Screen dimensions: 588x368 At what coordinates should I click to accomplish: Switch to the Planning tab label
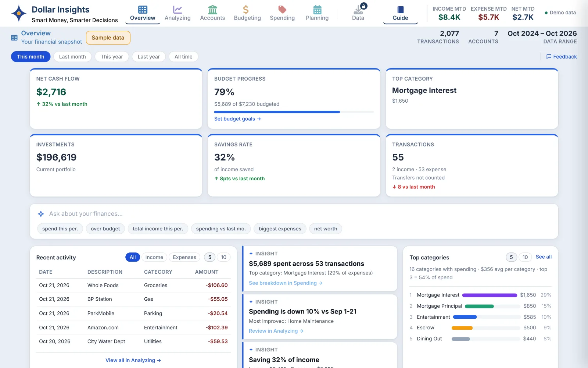(x=317, y=18)
